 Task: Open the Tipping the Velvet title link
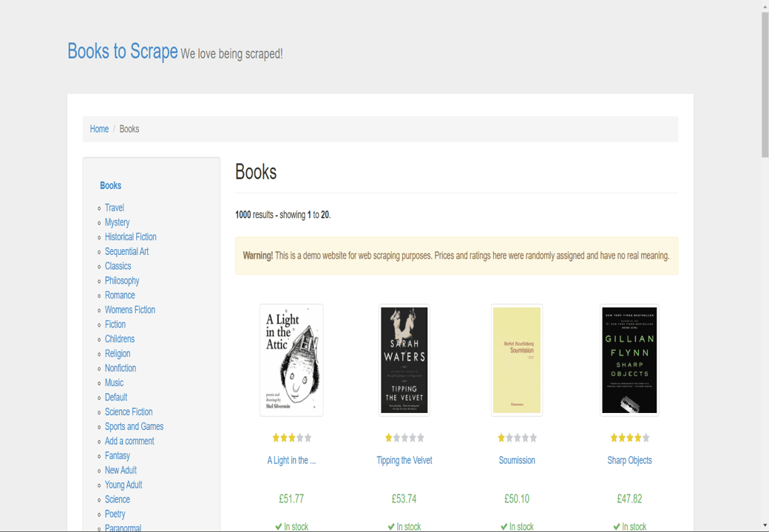404,460
